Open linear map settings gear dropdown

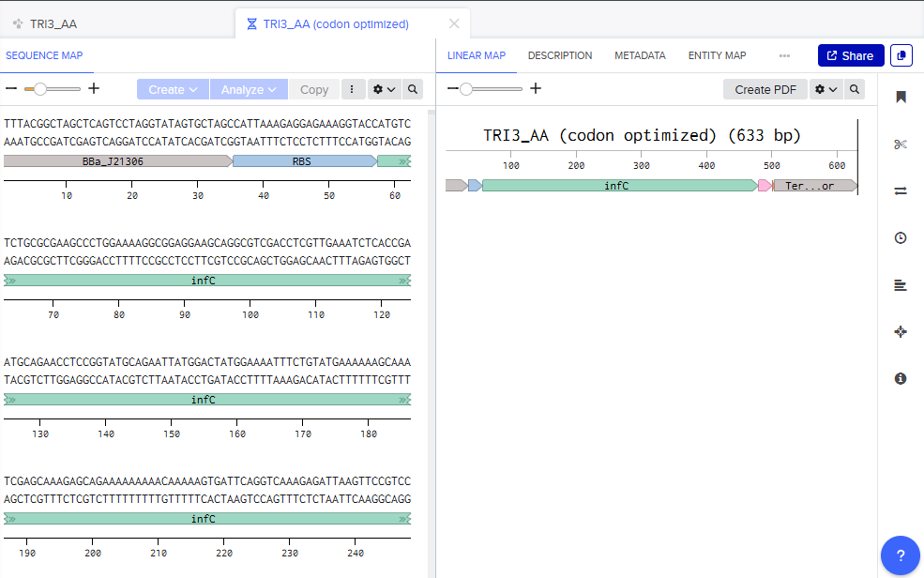coord(826,89)
